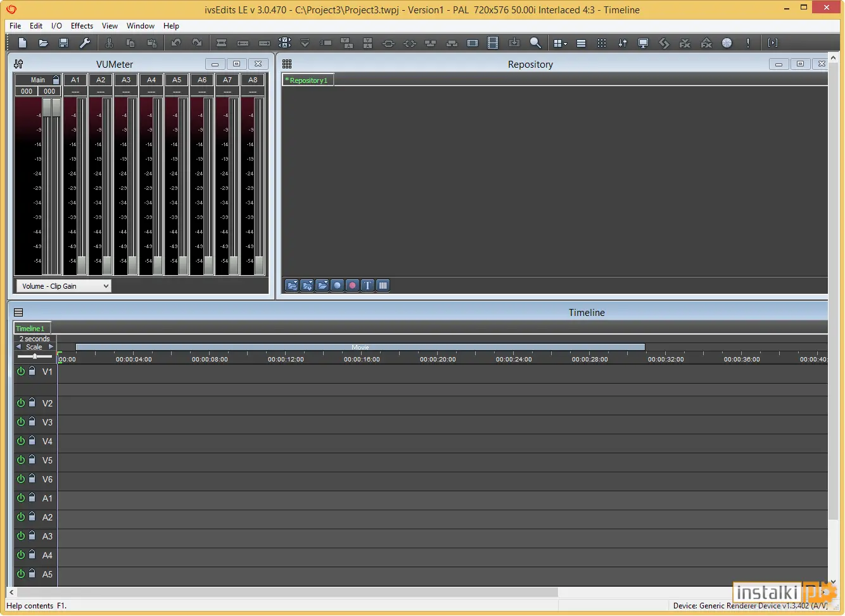Select the Repository1 tab
The image size is (845, 616).
pyautogui.click(x=307, y=80)
